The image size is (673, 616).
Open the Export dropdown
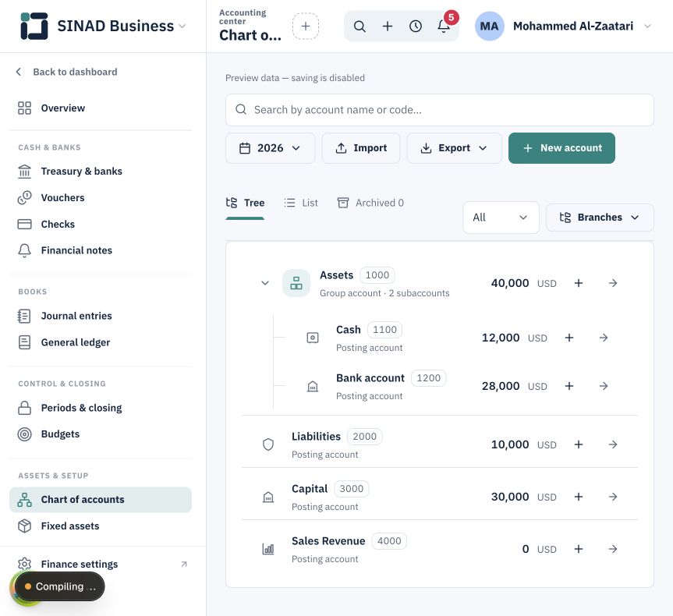click(454, 148)
